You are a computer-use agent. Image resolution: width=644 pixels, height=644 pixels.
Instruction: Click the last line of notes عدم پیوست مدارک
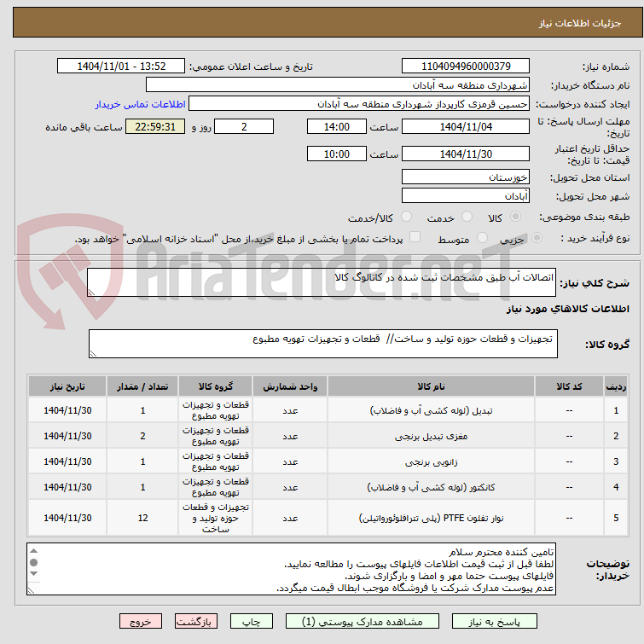coord(415,589)
